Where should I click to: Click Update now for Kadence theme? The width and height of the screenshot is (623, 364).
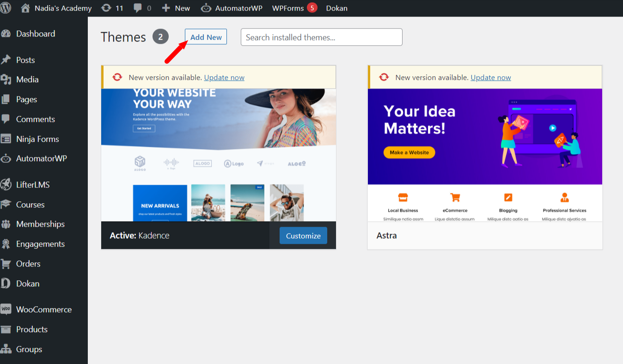point(224,78)
